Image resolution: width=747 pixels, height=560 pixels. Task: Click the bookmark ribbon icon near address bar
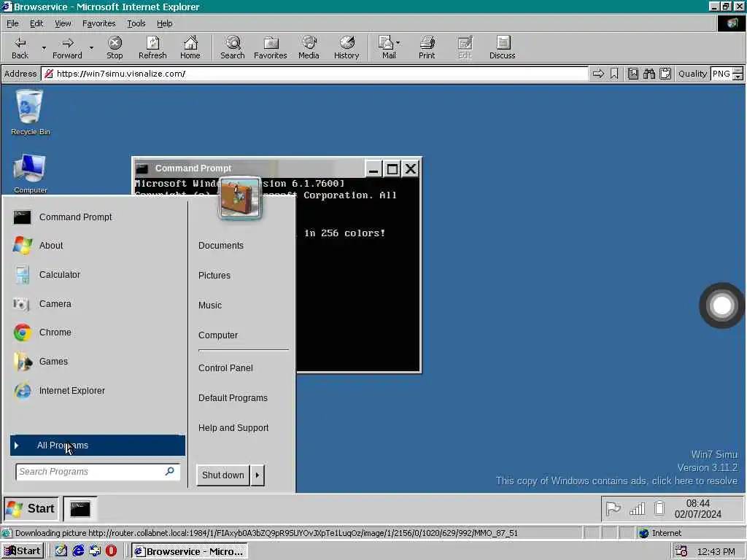614,74
